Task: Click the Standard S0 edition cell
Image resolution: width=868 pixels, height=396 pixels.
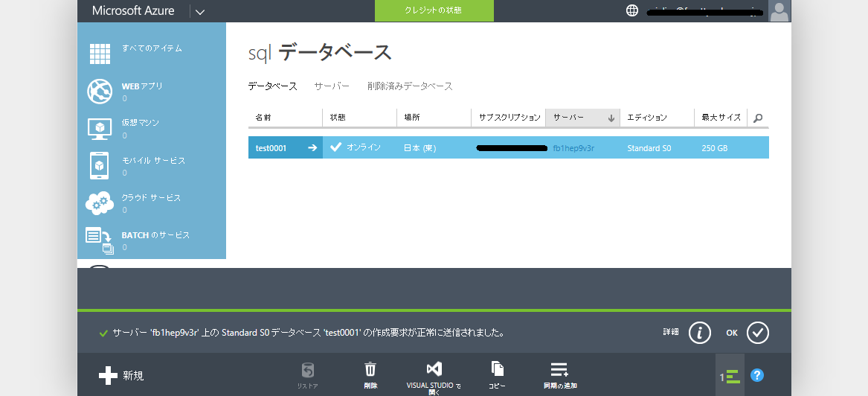Action: (649, 148)
